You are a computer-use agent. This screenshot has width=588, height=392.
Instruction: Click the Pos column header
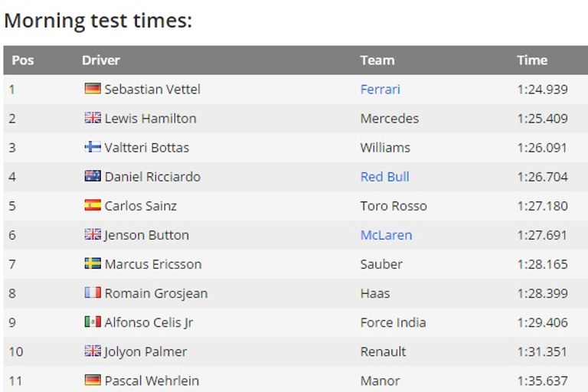pos(23,60)
